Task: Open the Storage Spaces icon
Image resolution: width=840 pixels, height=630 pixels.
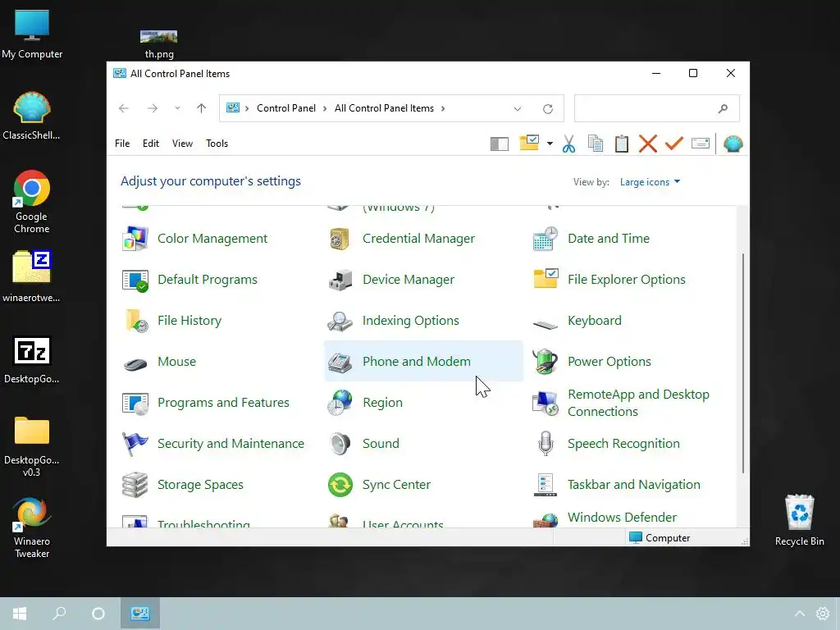Action: tap(135, 485)
